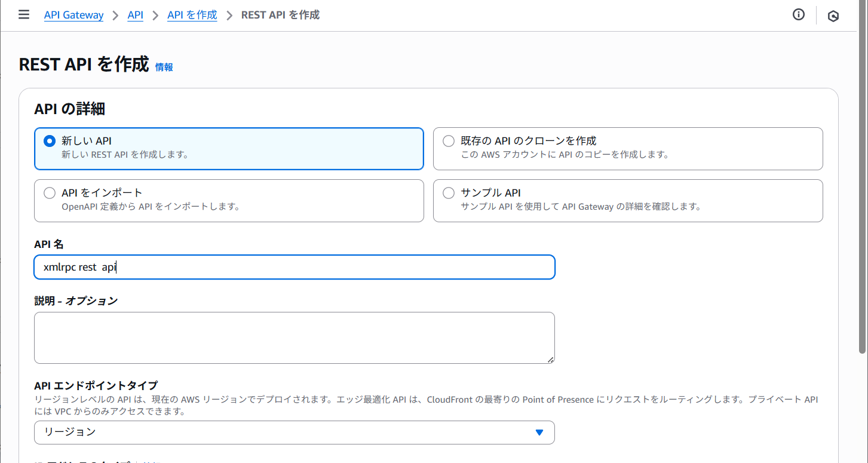Select the サンプル API radio button
This screenshot has height=463, width=868.
click(448, 193)
